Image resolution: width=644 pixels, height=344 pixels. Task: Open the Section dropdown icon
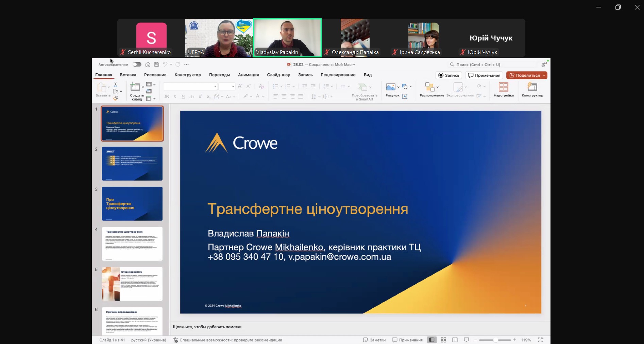[151, 98]
